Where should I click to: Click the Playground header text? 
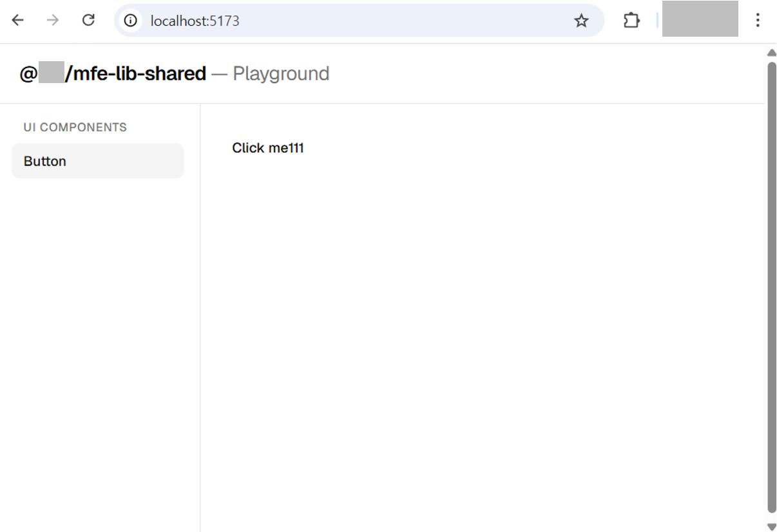point(281,74)
